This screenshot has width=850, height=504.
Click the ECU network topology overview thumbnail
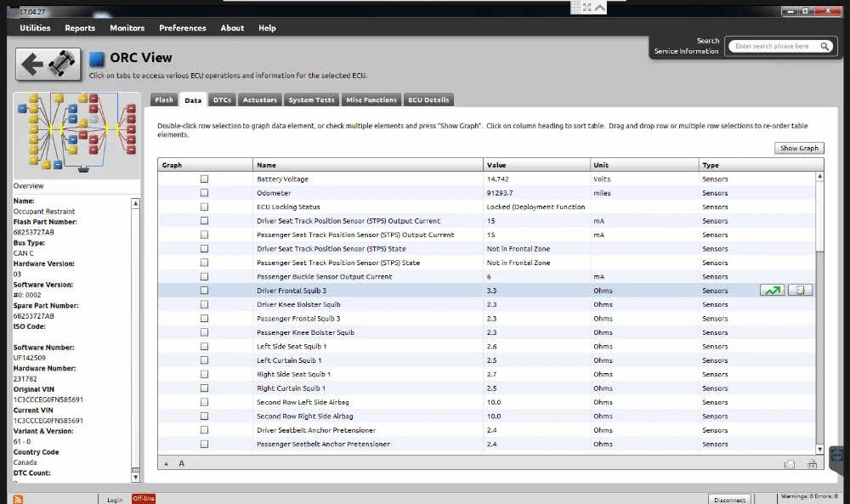coord(76,134)
